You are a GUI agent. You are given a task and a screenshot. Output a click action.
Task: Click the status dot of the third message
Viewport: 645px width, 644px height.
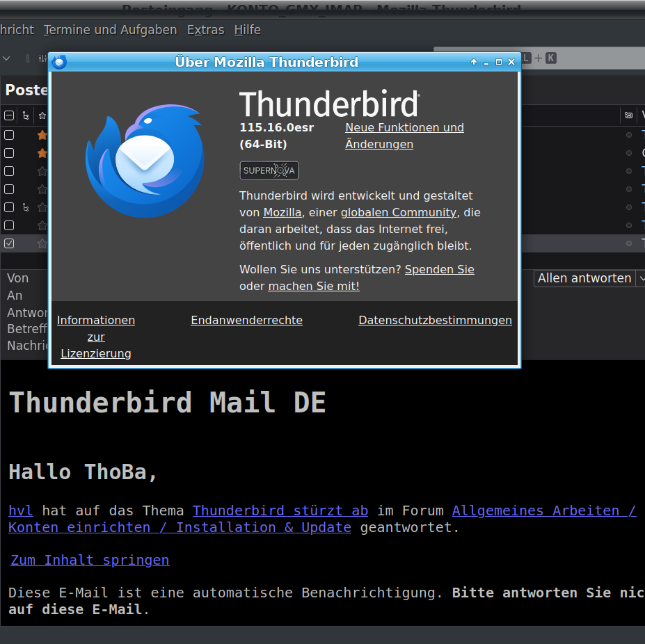(x=628, y=171)
